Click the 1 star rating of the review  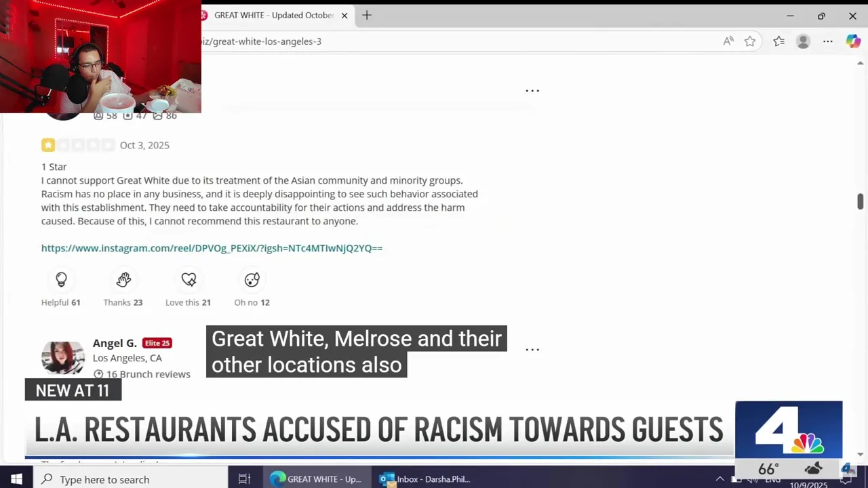point(48,145)
